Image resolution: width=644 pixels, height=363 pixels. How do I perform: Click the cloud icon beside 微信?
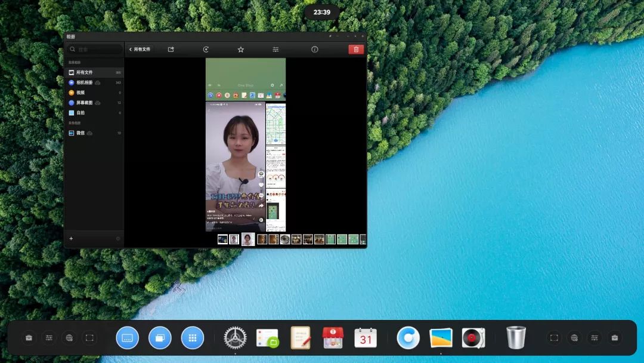tap(89, 133)
